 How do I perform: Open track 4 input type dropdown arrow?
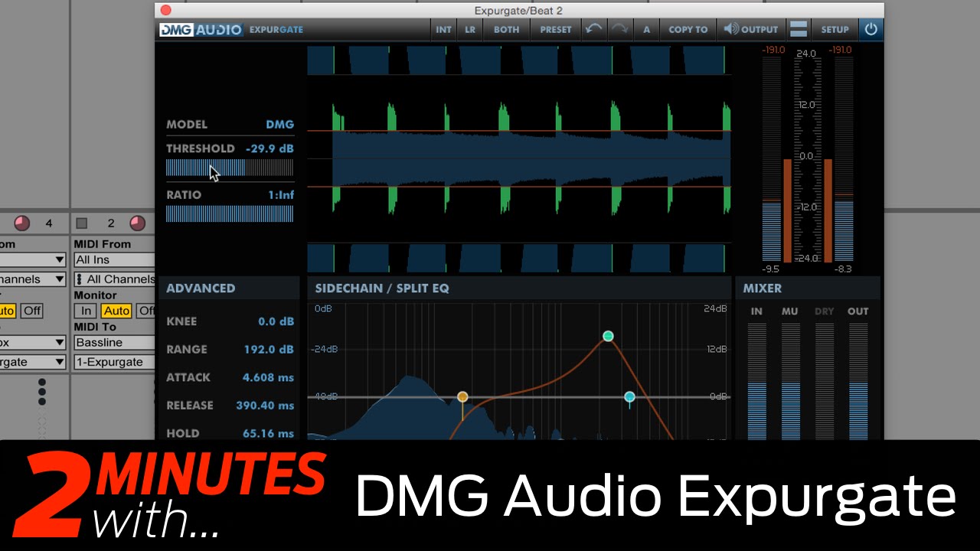tap(59, 260)
